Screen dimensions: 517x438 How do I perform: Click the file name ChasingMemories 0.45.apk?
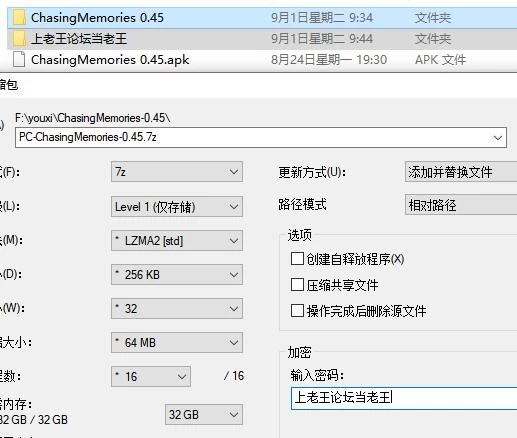tap(110, 60)
